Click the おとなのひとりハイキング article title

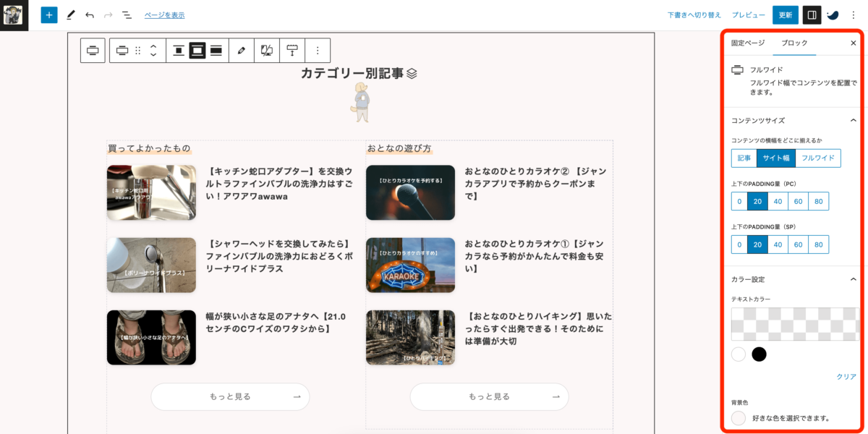pyautogui.click(x=538, y=328)
